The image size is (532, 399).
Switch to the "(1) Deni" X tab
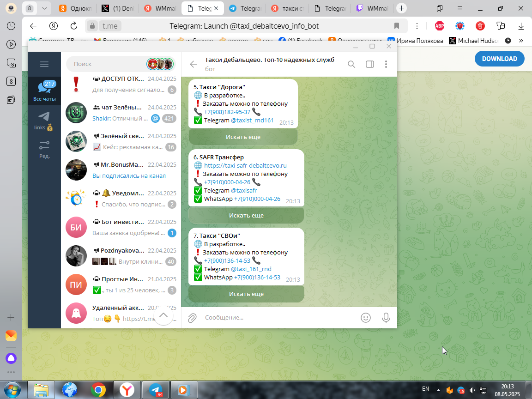[x=118, y=8]
